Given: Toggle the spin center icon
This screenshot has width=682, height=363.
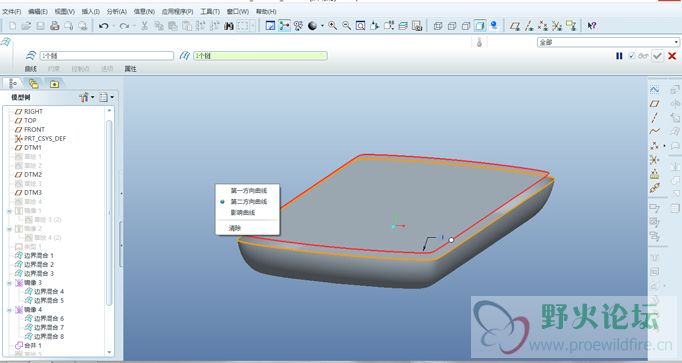Looking at the screenshot, I should tap(284, 26).
